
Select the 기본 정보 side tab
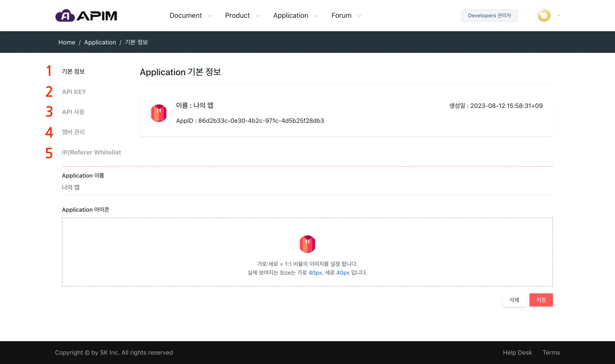[x=73, y=71]
